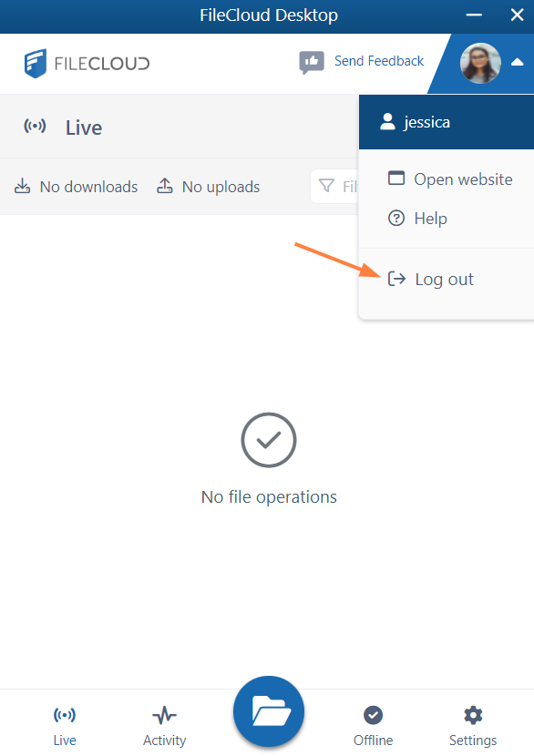The width and height of the screenshot is (534, 756).
Task: Open the blue folder browse button
Action: 269,711
